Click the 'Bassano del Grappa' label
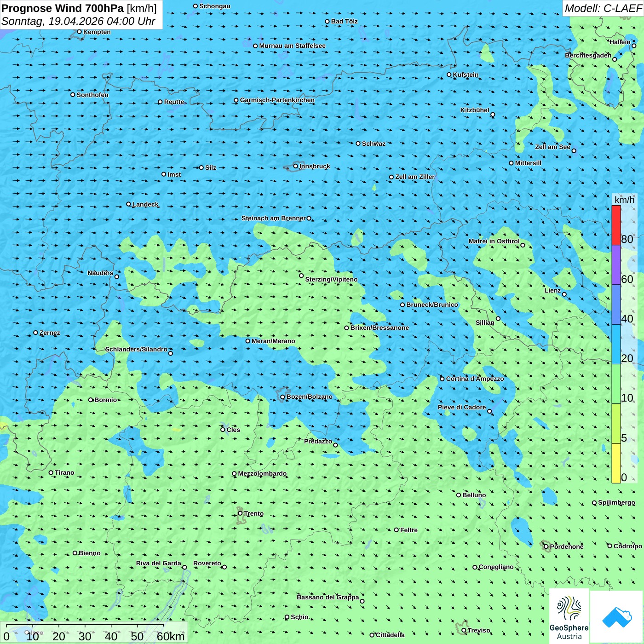 [328, 597]
